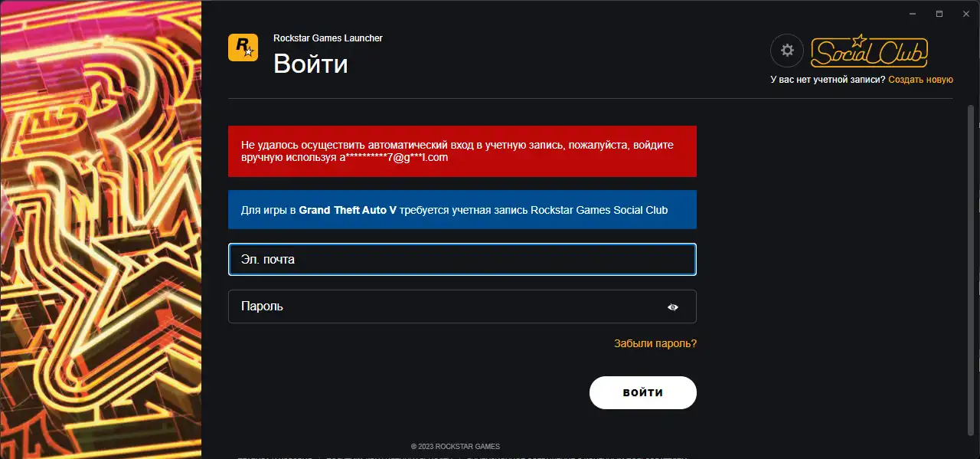Screen dimensions: 980x459
Task: Click the Войти heading
Action: tap(311, 64)
